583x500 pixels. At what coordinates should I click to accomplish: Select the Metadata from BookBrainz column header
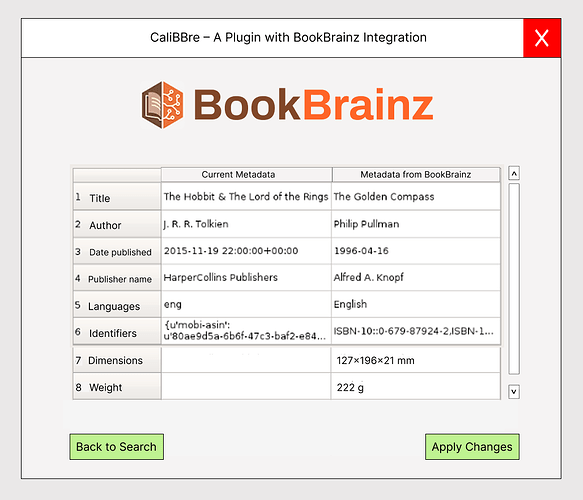click(416, 175)
